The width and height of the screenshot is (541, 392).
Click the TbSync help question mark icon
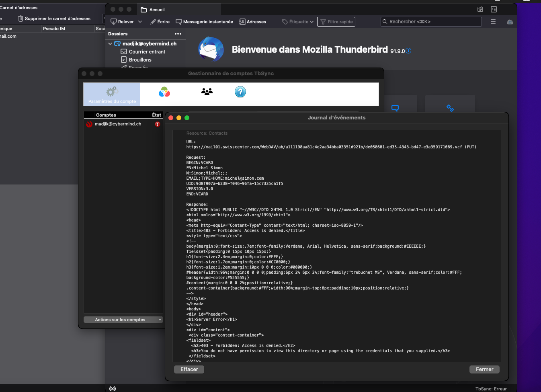click(x=240, y=92)
